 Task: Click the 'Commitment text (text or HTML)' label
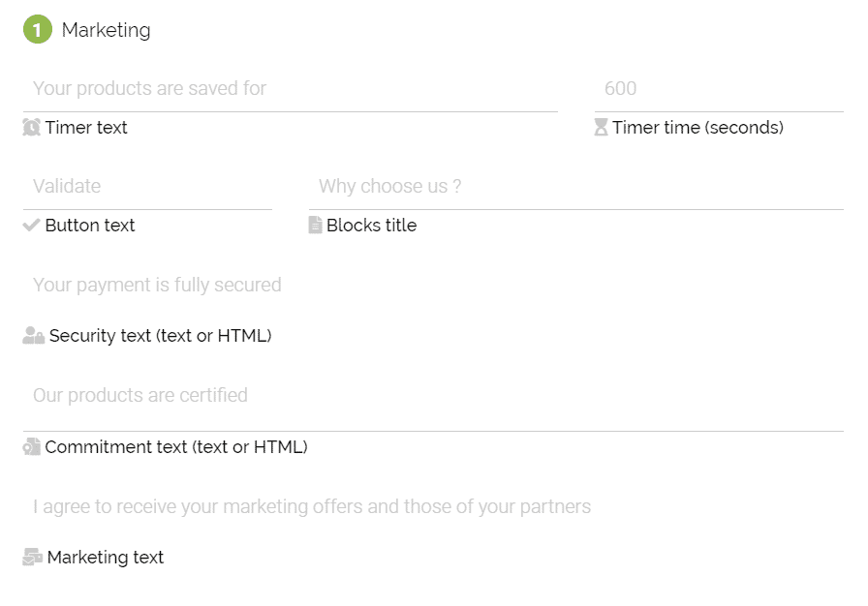[x=176, y=447]
